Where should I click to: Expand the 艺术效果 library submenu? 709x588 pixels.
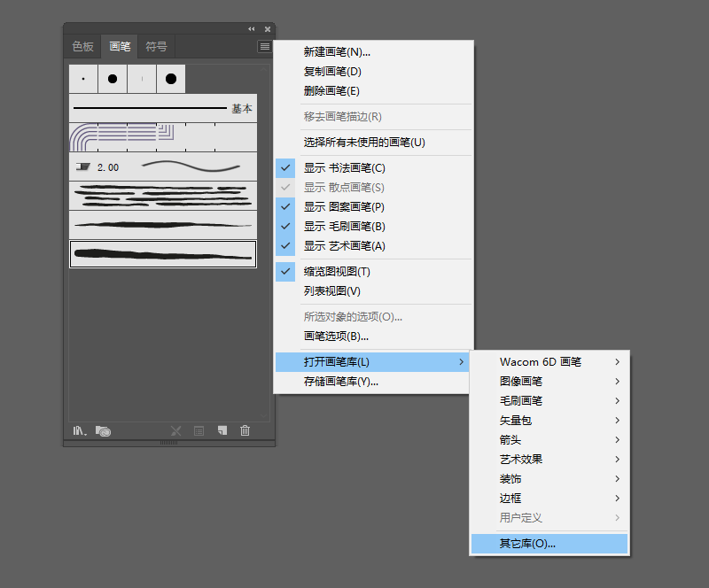tap(549, 460)
